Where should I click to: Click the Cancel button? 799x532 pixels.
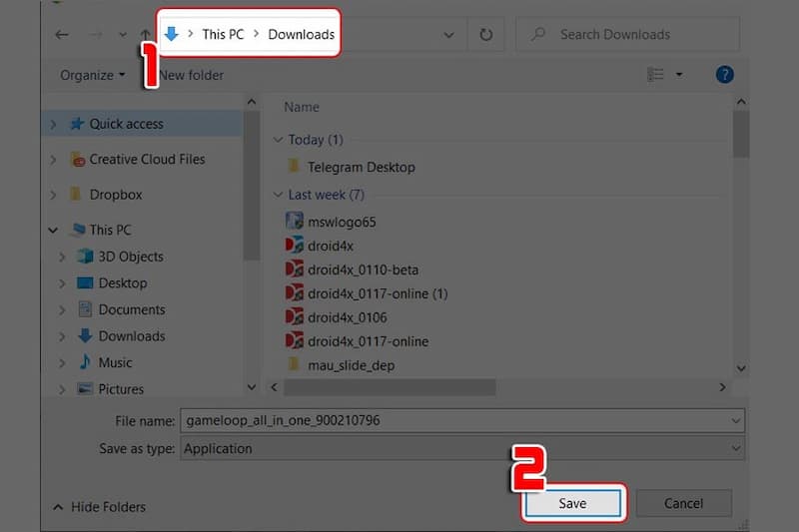pos(683,503)
